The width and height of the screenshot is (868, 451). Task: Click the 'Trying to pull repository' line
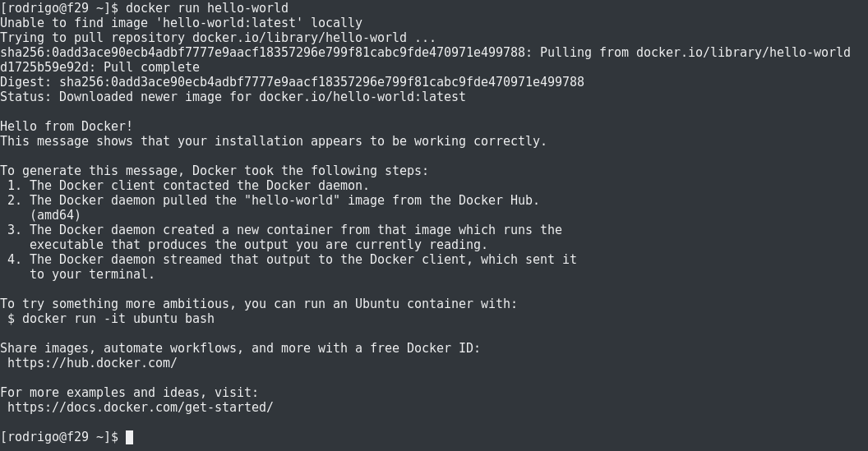click(x=218, y=38)
